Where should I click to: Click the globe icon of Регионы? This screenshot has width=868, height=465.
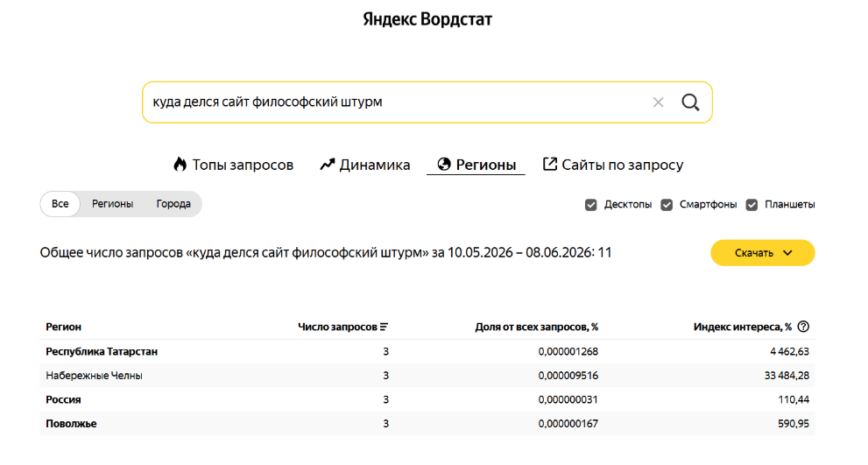[x=444, y=164]
